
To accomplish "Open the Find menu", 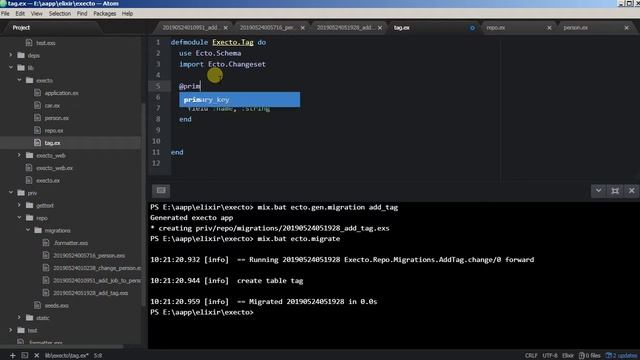I will pos(82,13).
